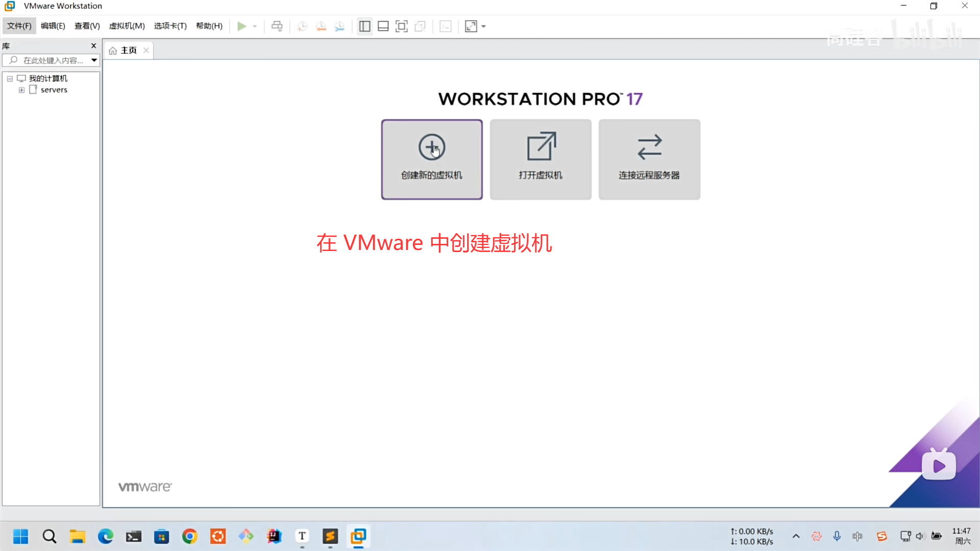Screen dimensions: 980x551
Task: Enter full screen mode icon
Action: click(402, 27)
